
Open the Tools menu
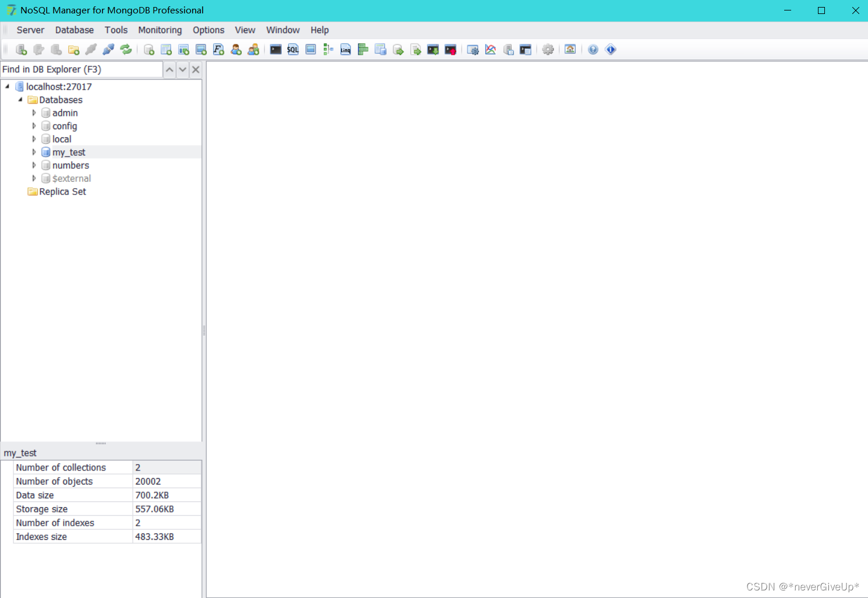click(116, 30)
